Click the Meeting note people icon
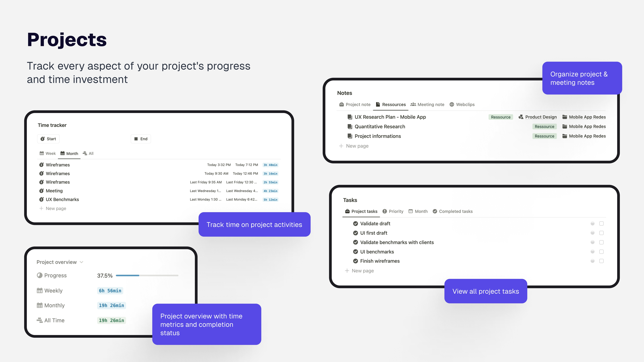The image size is (644, 362). click(x=413, y=104)
